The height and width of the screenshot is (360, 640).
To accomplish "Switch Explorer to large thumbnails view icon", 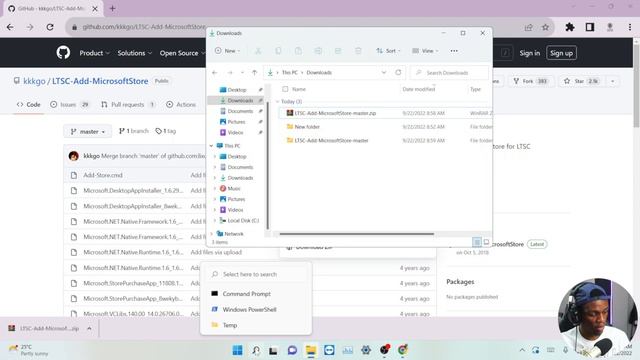I will click(x=486, y=242).
